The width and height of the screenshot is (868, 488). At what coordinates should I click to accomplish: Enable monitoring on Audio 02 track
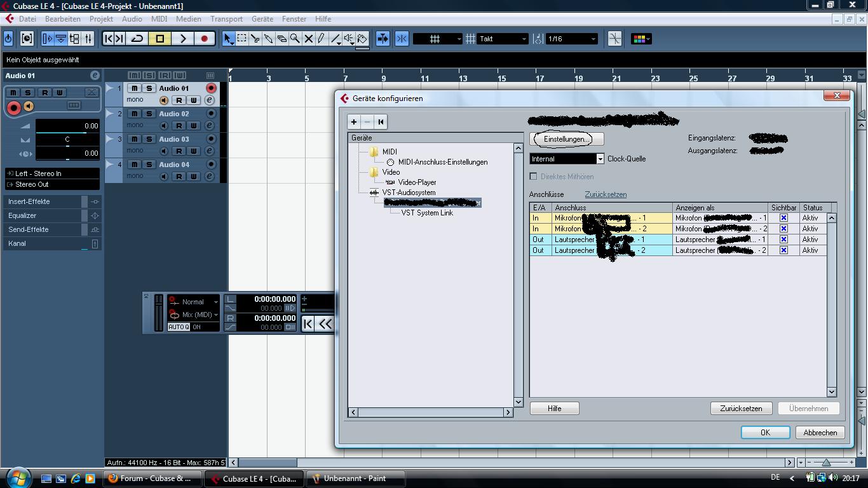[164, 126]
